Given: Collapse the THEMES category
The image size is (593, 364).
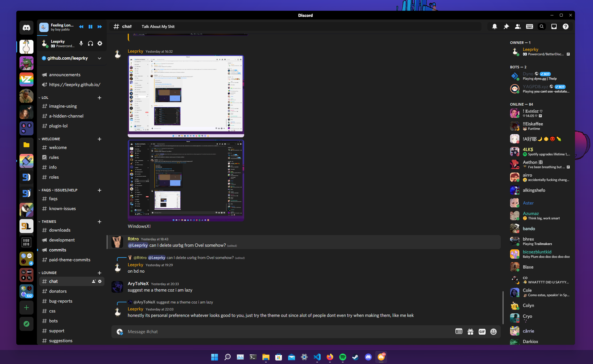Looking at the screenshot, I should click(49, 222).
